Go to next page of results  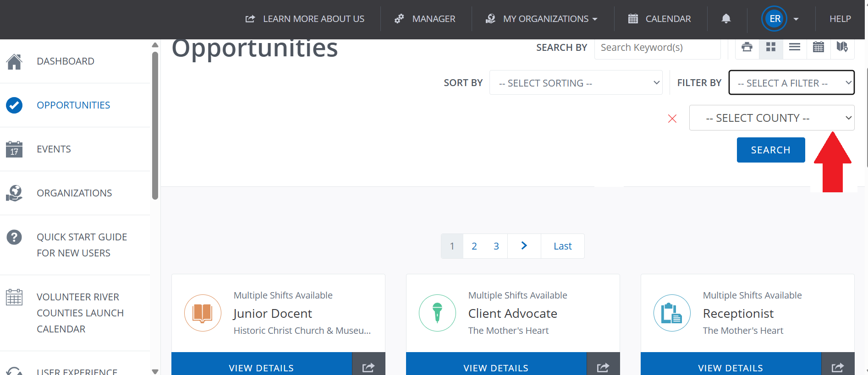tap(524, 246)
